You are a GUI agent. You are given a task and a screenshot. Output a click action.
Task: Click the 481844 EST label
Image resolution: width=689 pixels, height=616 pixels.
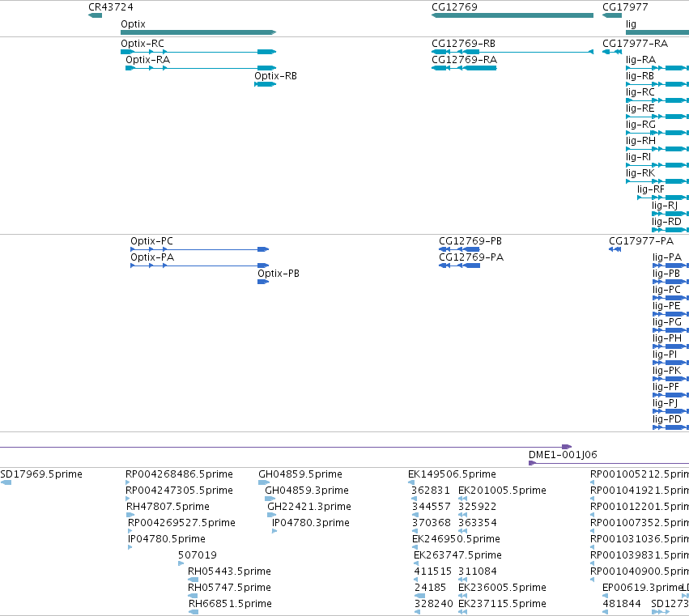tap(622, 604)
